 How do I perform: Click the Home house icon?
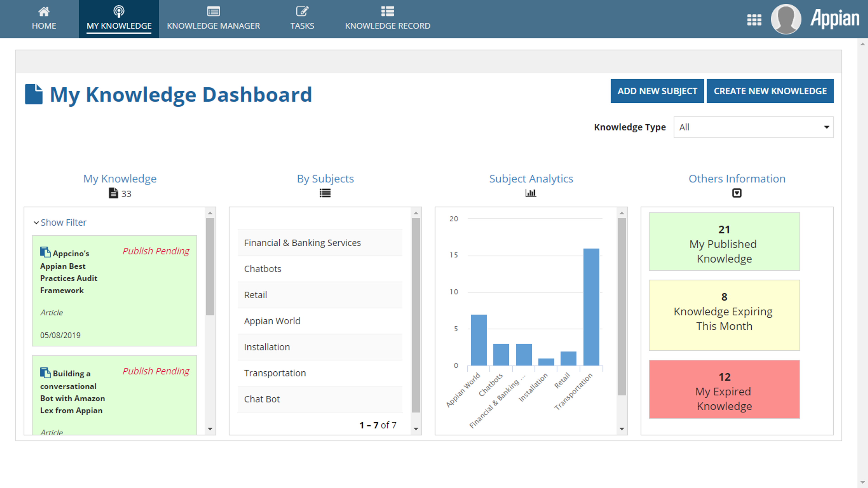(44, 12)
